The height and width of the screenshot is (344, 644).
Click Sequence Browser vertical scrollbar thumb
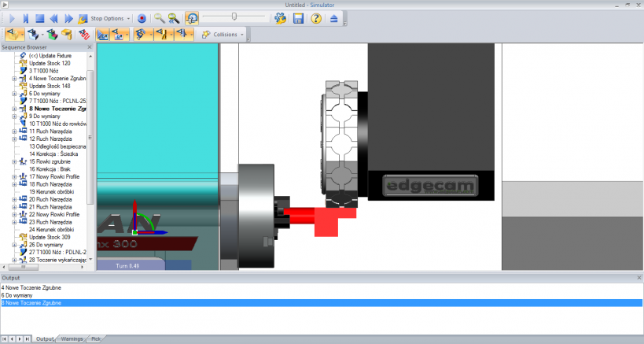(90, 137)
